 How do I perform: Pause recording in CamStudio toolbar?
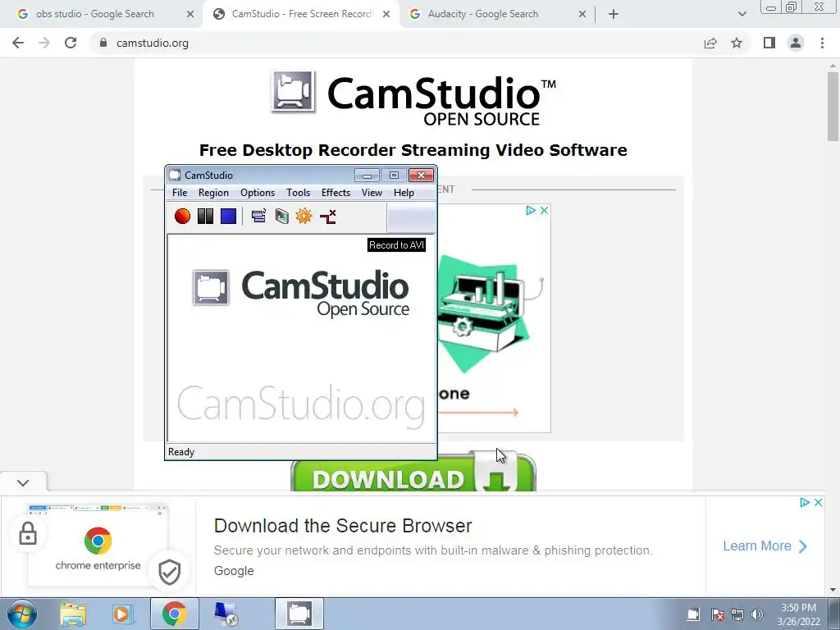pyautogui.click(x=205, y=216)
